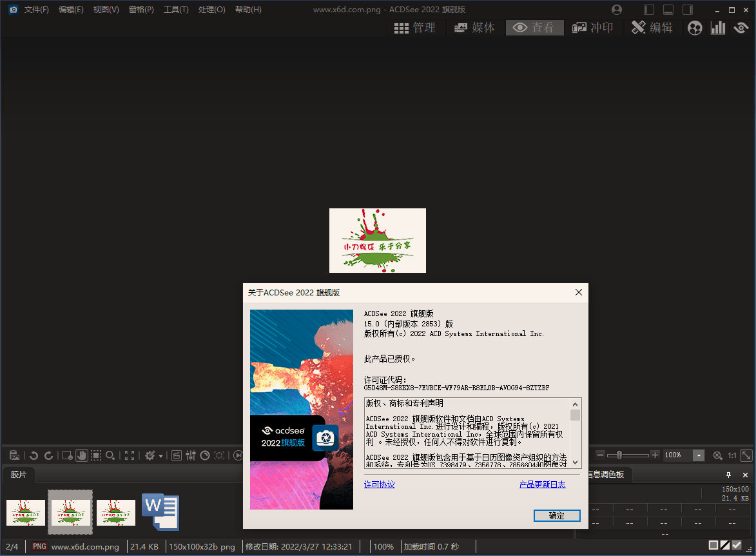The height and width of the screenshot is (556, 756).
Task: Toggle the pin on the 信息调色板 panel
Action: [728, 475]
